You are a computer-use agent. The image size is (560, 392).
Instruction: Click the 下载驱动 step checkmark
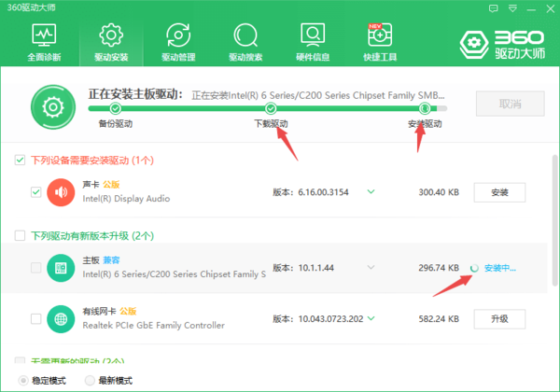click(x=271, y=108)
